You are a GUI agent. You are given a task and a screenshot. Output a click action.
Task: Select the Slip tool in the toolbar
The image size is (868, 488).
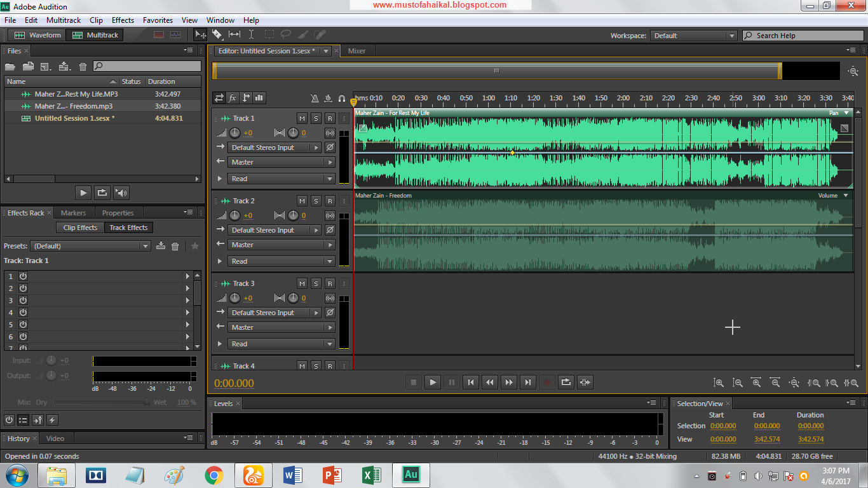234,35
